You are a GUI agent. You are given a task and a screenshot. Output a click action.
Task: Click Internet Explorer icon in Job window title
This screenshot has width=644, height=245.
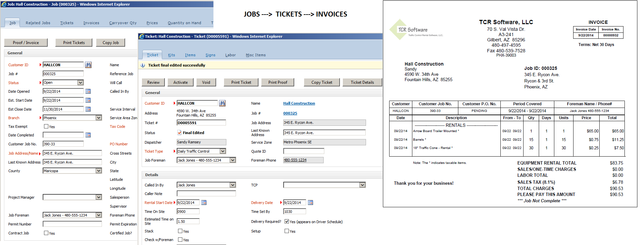coord(4,4)
